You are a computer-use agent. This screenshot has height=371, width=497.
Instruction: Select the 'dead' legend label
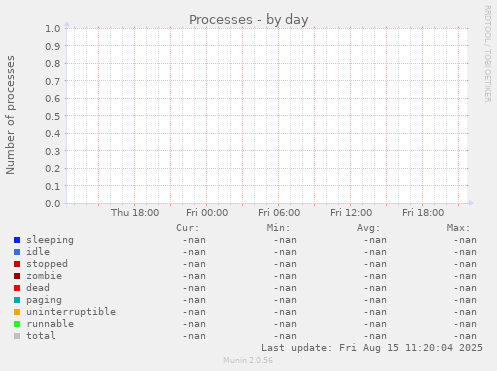click(x=38, y=288)
